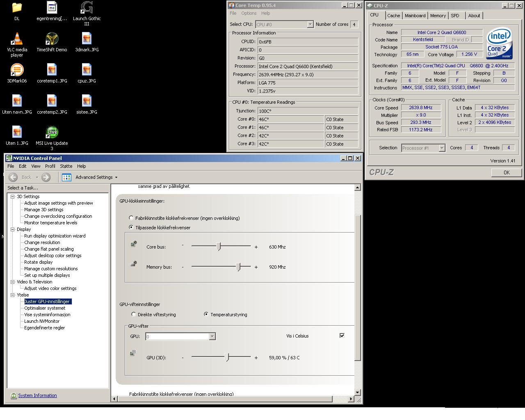Screen dimensions: 525x420
Task: Launch Gothic III from the desktop
Action: [x=87, y=8]
